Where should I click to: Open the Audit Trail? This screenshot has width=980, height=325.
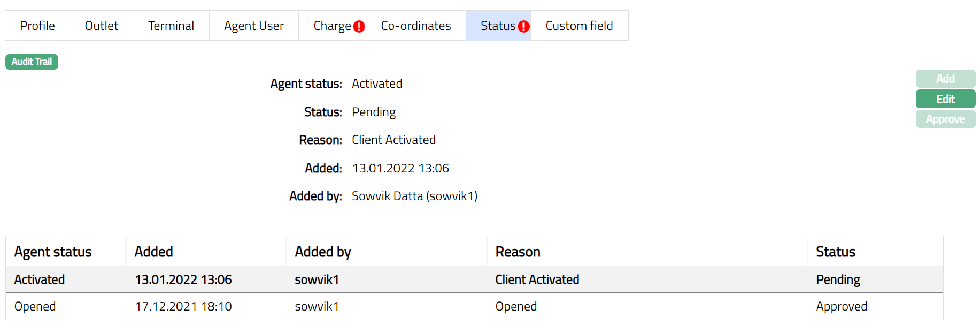(x=32, y=62)
